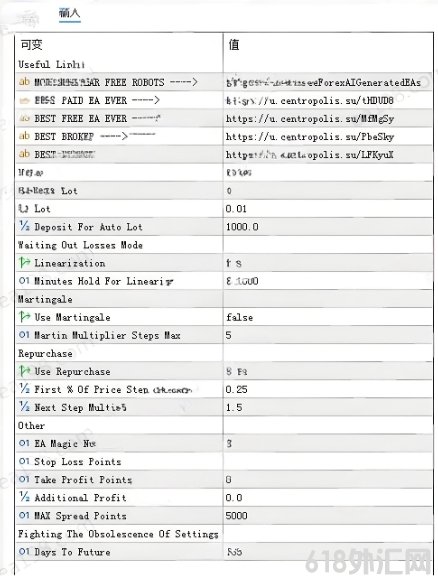This screenshot has height=586, width=438.
Task: Click the boolean flag icon next to Linearization
Action: point(24,262)
